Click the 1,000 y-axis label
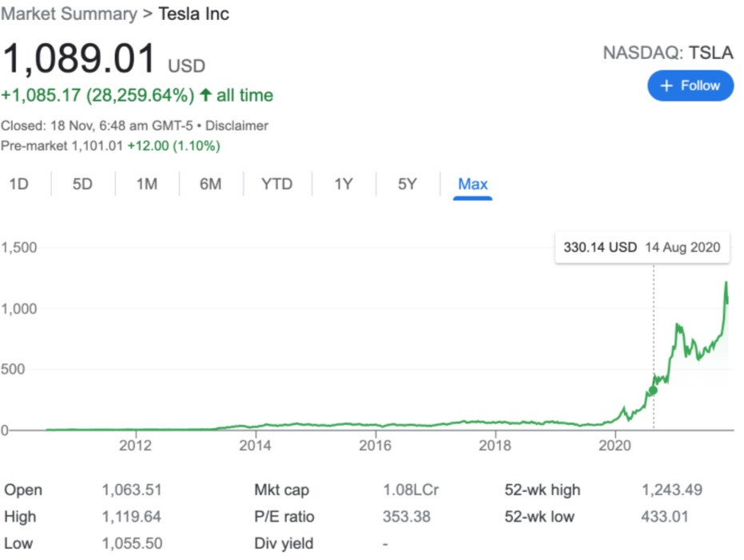 19,308
